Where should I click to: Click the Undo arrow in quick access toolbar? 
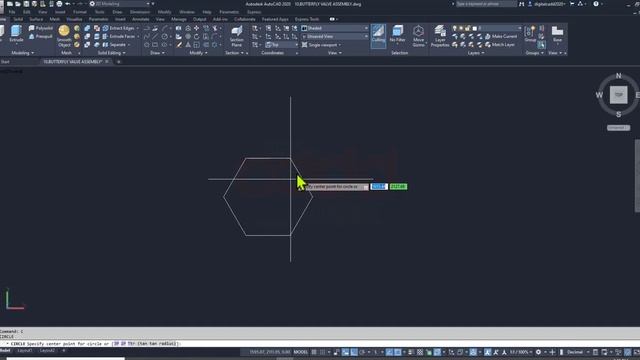pos(68,4)
